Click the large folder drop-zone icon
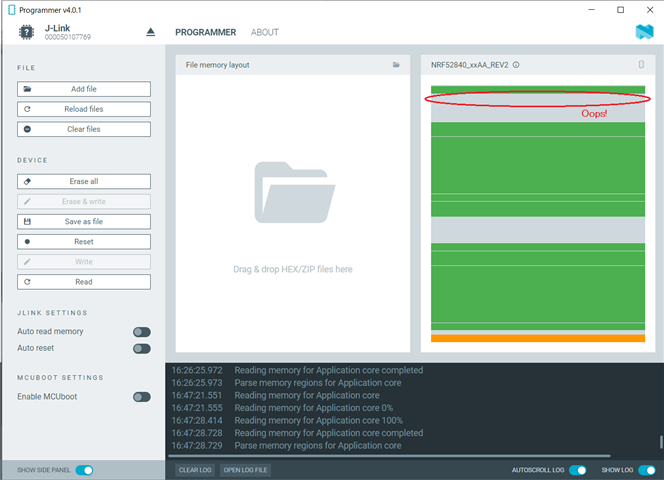 (294, 192)
